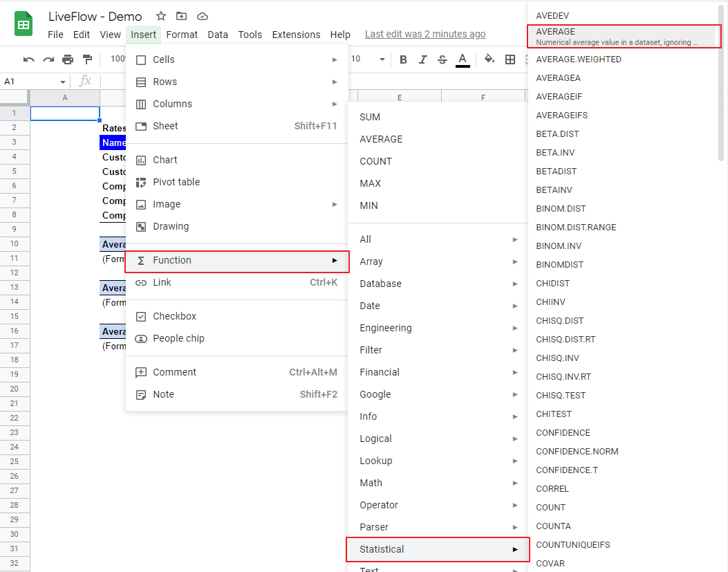The width and height of the screenshot is (728, 572).
Task: Expand the Statistical functions category
Action: (x=438, y=549)
